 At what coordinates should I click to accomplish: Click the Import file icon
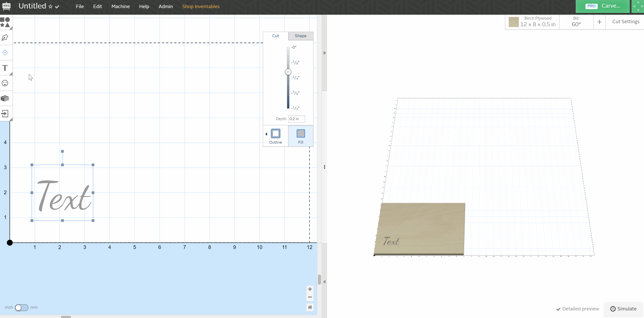[x=5, y=113]
